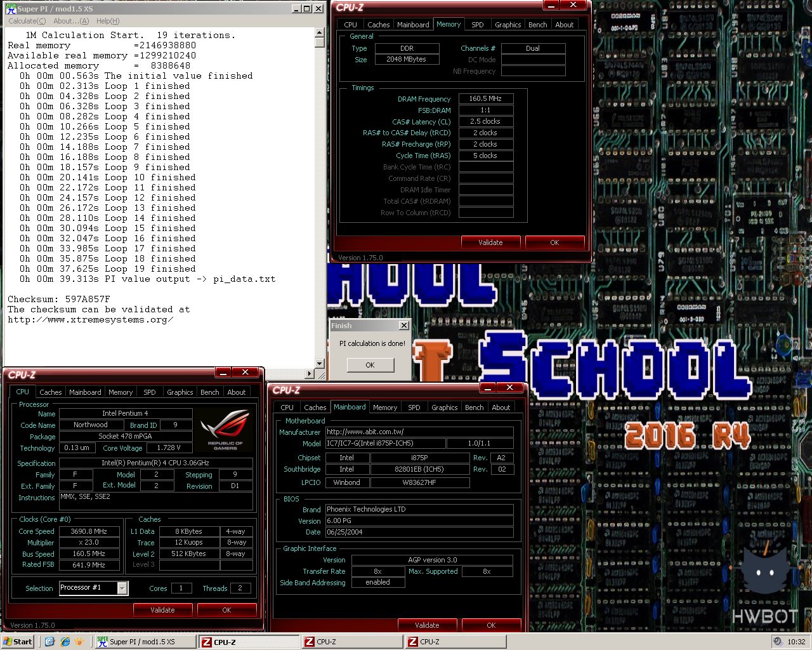Click the Windows Start button
Screen dimensions: 812x650
click(18, 642)
